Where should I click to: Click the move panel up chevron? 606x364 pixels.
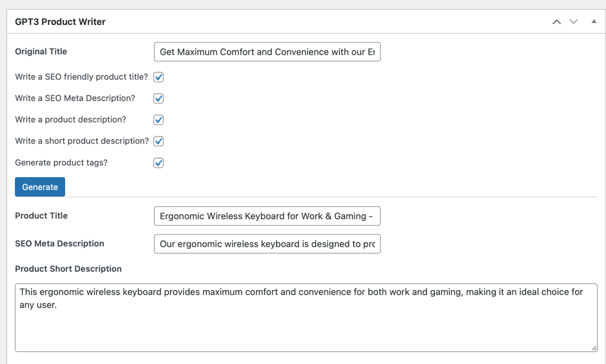[557, 22]
